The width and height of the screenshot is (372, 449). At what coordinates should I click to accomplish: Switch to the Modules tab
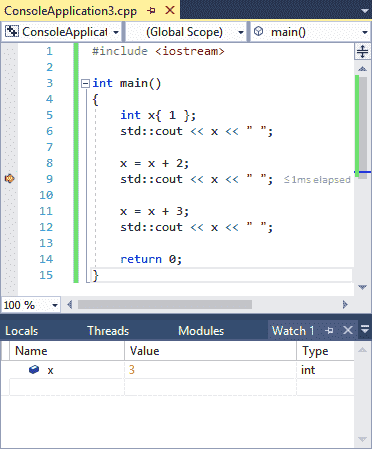coord(201,331)
